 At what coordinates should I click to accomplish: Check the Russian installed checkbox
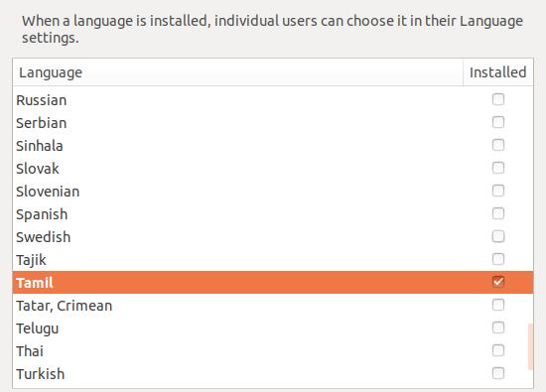click(x=498, y=99)
